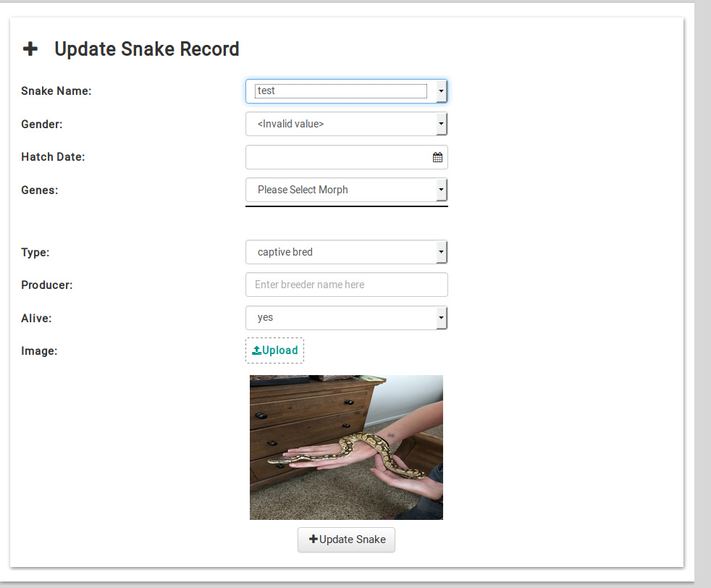Expand the Gender dropdown with invalid value
The image size is (711, 588).
click(x=346, y=124)
